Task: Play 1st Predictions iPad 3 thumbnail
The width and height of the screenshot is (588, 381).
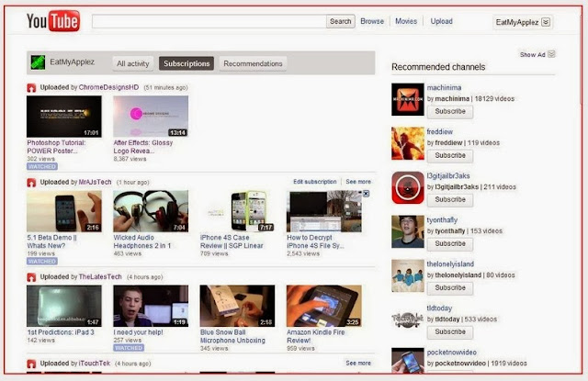Action: pos(64,306)
